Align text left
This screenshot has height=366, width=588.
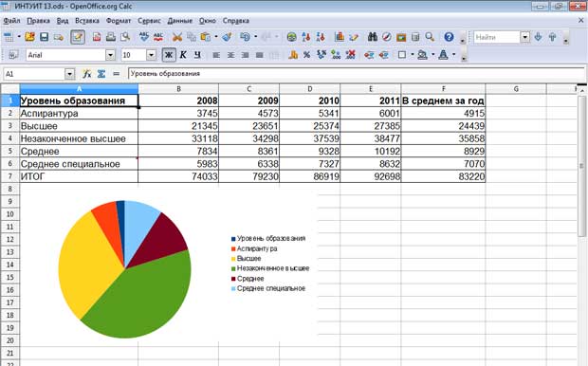[x=216, y=55]
